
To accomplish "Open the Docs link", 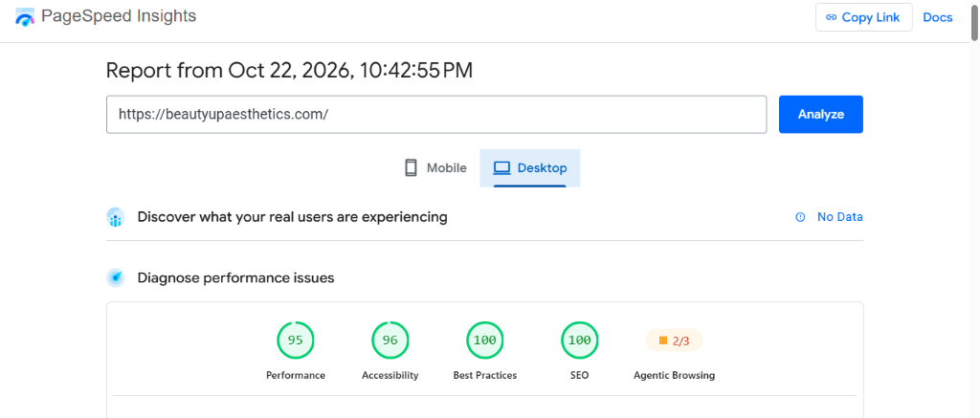I will click(938, 17).
